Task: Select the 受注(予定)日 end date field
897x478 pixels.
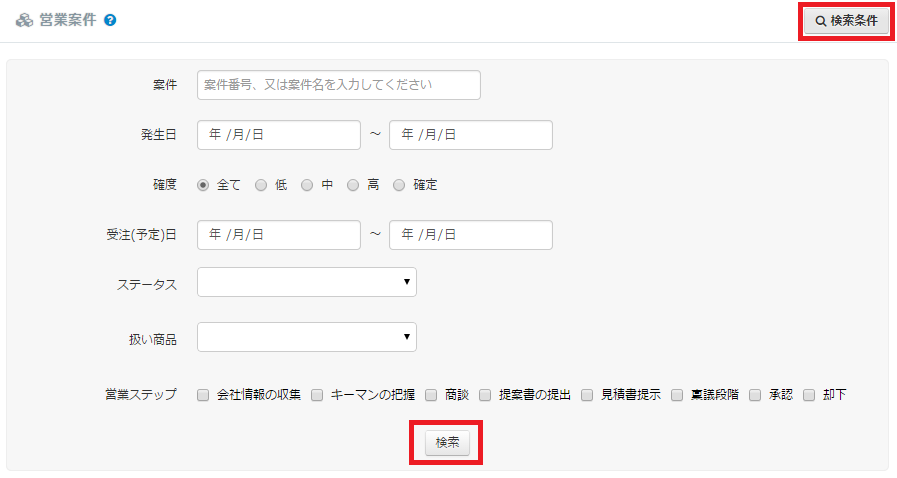Action: [470, 235]
